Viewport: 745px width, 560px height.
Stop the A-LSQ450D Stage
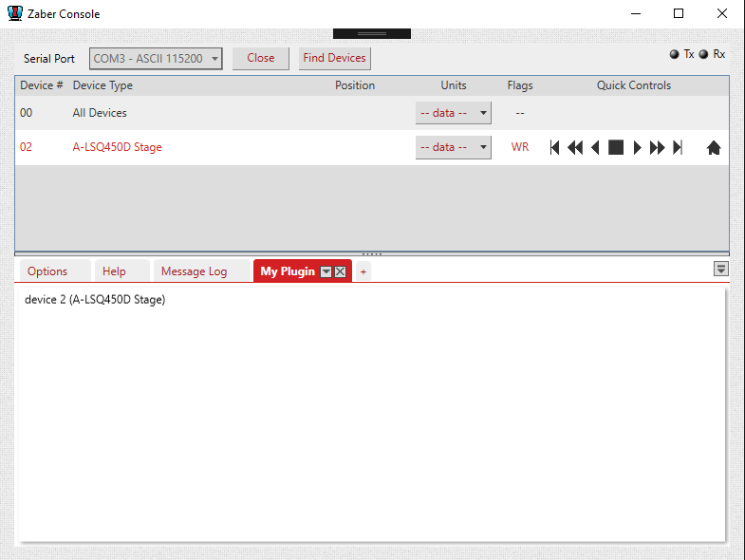pos(616,147)
